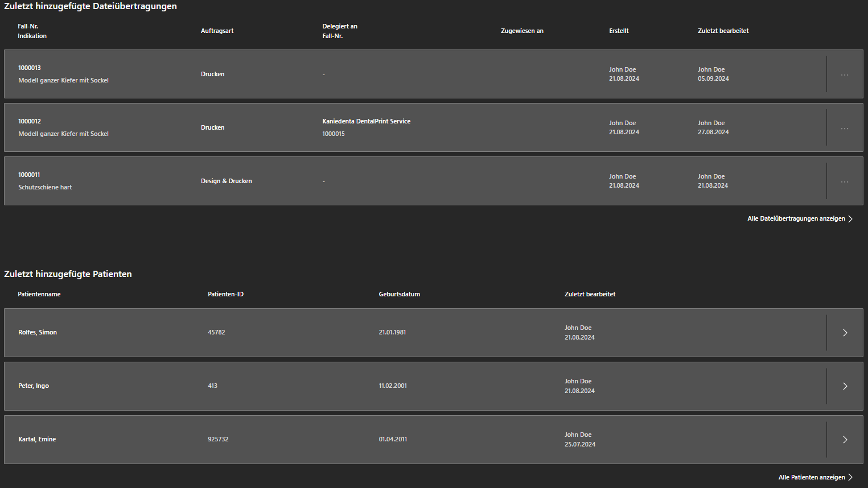Open the patient row Rolfes, Simon
Screen dimensions: 868x488
point(38,332)
